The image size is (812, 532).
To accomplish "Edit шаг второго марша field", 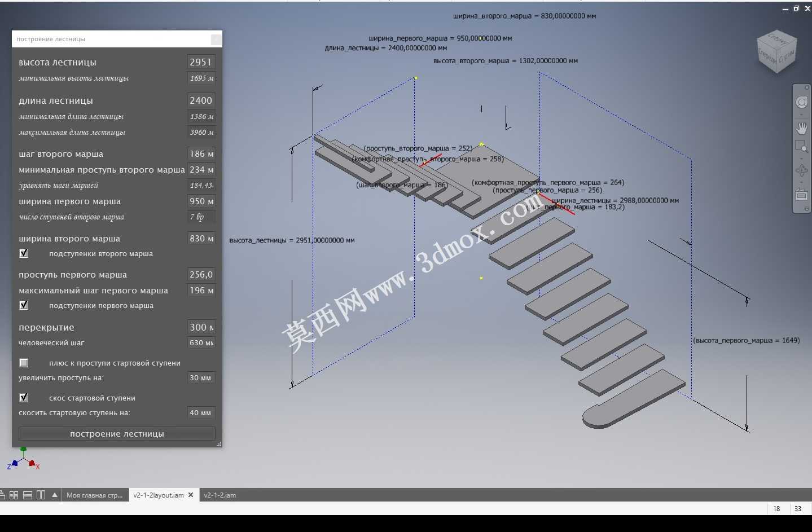I will click(201, 153).
